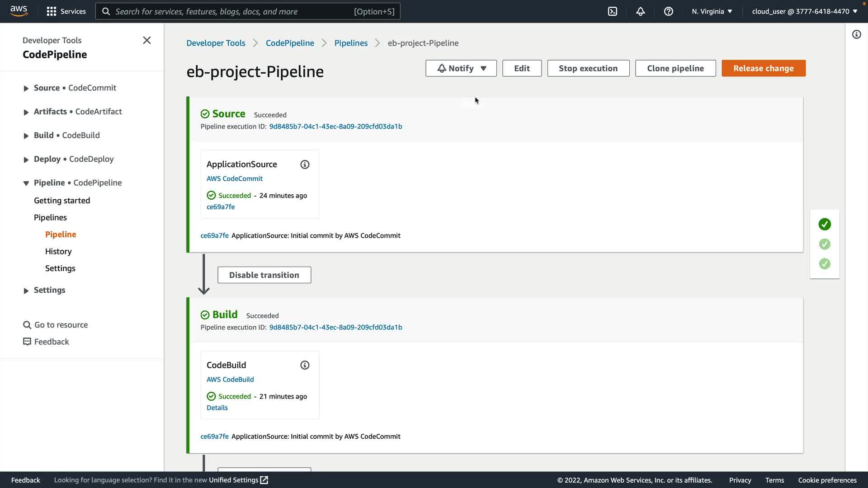This screenshot has width=868, height=488.
Task: Open AWS CloudShell icon in header
Action: click(x=613, y=11)
